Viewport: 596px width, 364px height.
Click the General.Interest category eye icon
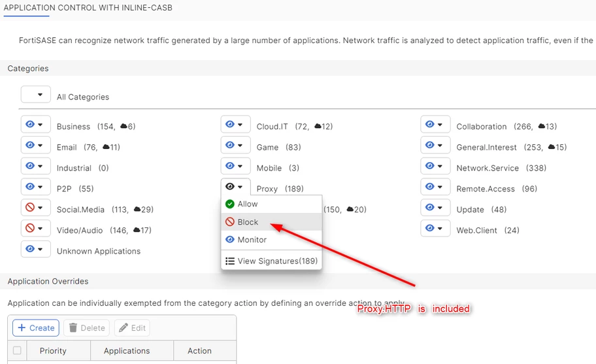[x=430, y=145]
